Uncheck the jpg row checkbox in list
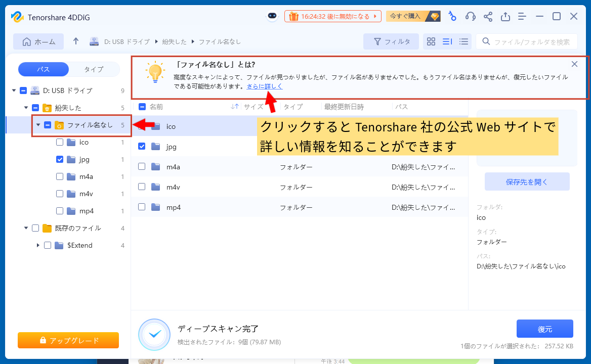 click(x=142, y=146)
